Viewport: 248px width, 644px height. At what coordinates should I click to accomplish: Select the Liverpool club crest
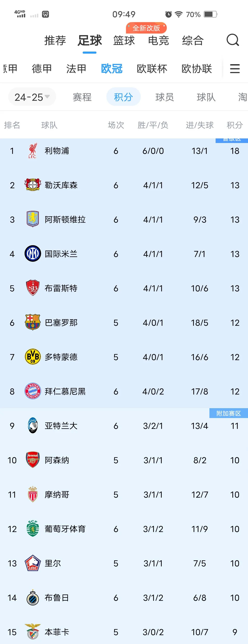coord(32,151)
